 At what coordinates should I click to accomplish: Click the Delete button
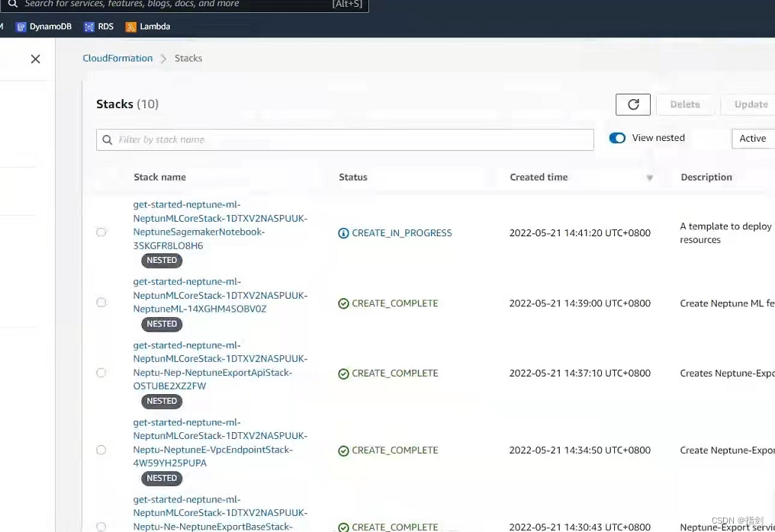[x=684, y=104]
